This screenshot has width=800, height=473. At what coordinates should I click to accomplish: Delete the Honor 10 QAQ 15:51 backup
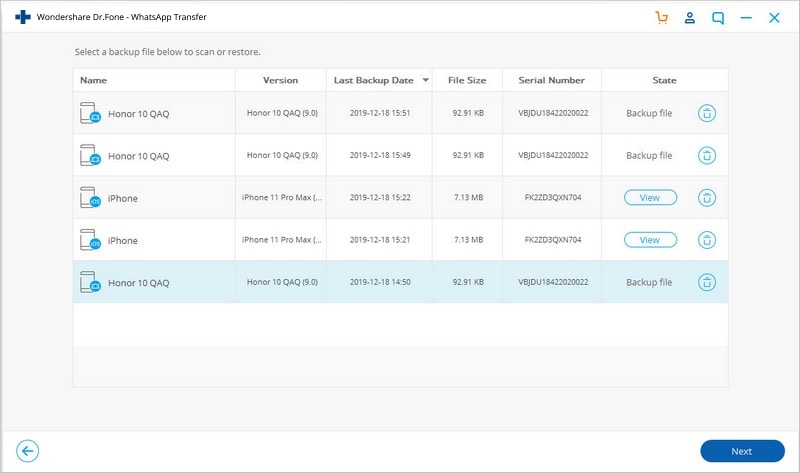pos(707,113)
